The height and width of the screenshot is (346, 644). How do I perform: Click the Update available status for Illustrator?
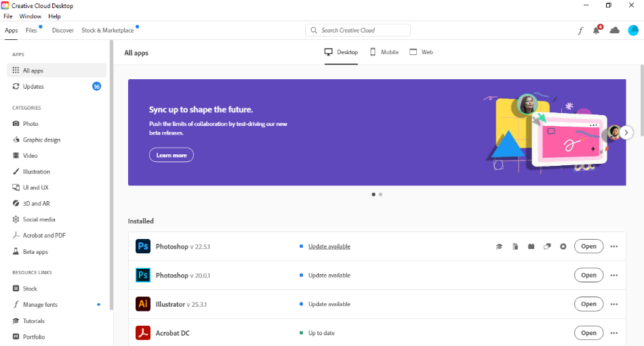[329, 304]
